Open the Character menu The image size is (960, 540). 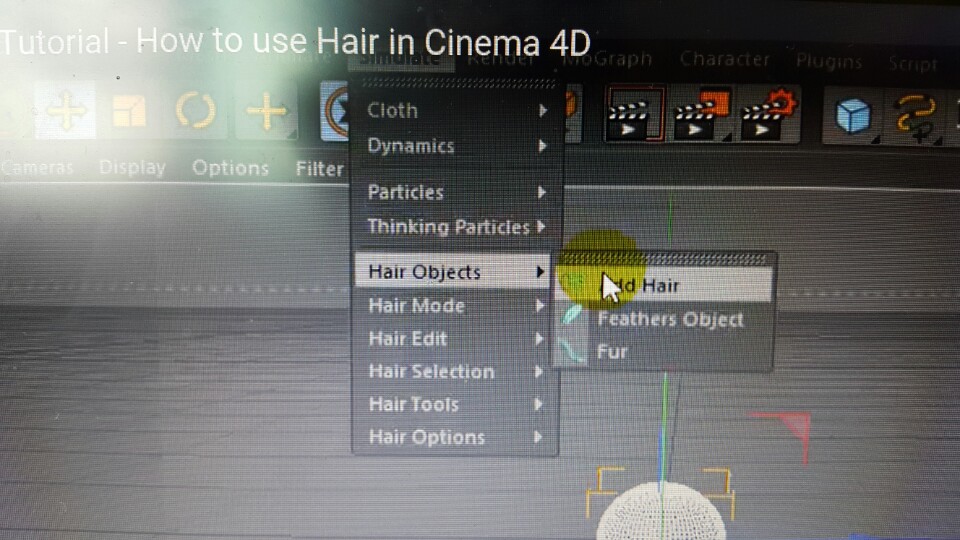pyautogui.click(x=724, y=59)
